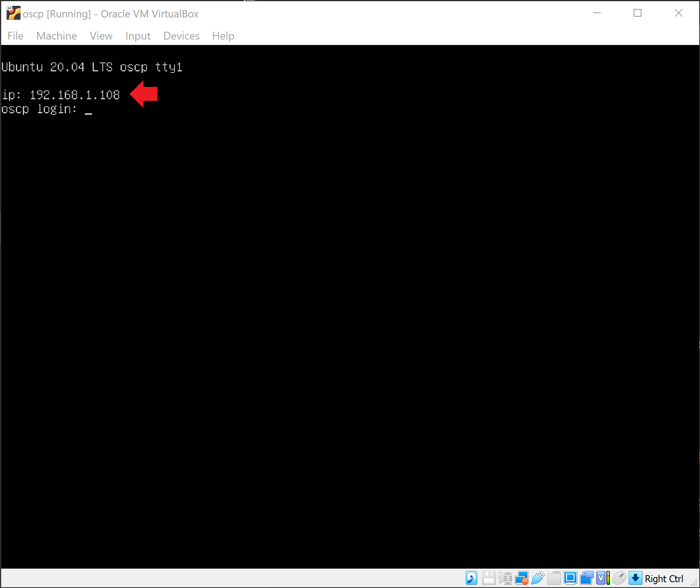This screenshot has width=700, height=588.
Task: Open the Help menu
Action: [223, 36]
